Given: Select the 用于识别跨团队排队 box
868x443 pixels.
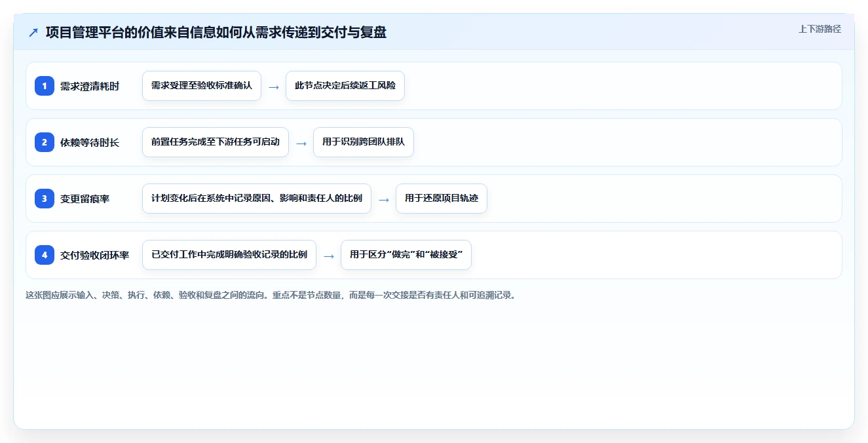Looking at the screenshot, I should pyautogui.click(x=364, y=142).
